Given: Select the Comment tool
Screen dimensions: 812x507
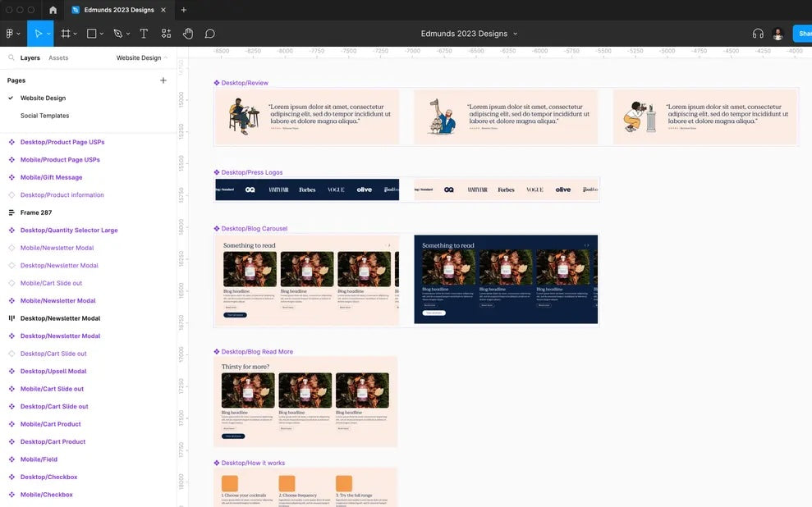Looking at the screenshot, I should pyautogui.click(x=210, y=34).
